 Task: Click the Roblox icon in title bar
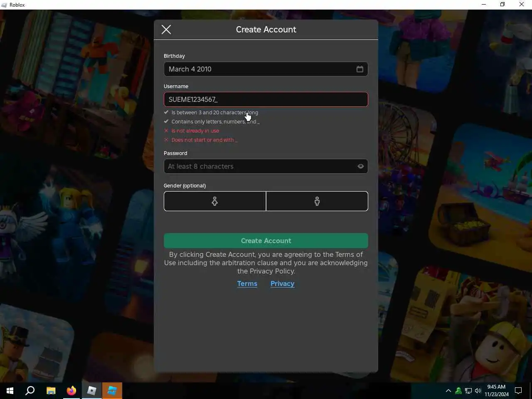coord(4,5)
